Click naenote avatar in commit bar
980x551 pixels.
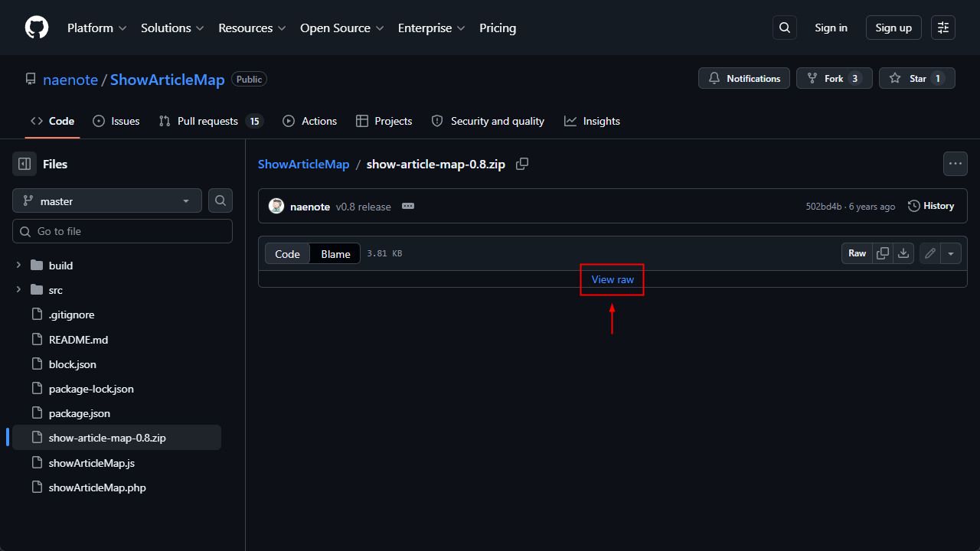click(x=276, y=207)
